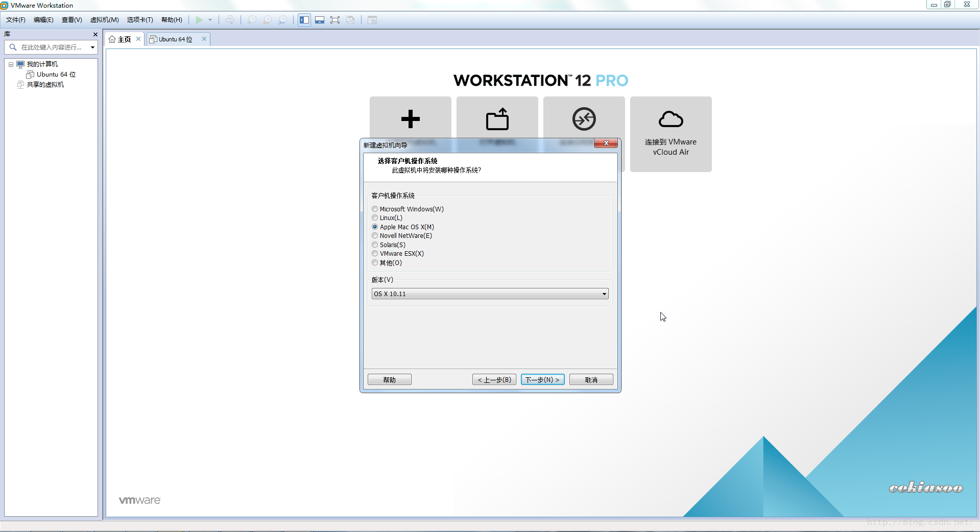Open the 帮助(H) menu
The width and height of the screenshot is (980, 532).
(x=172, y=20)
